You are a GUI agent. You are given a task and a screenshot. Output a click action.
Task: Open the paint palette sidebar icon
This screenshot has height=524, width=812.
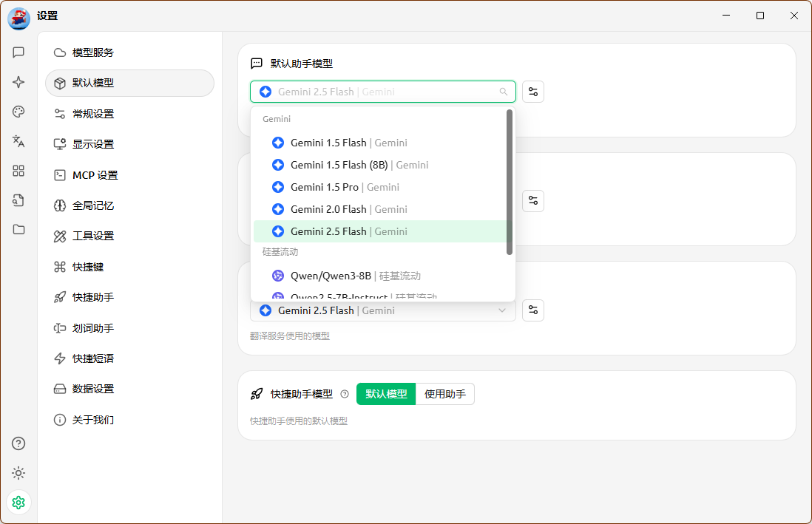point(18,112)
